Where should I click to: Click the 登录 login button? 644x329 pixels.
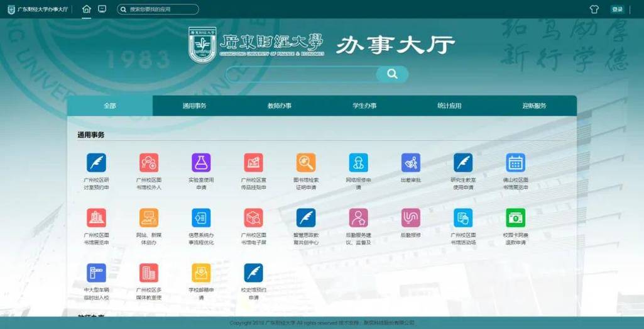pyautogui.click(x=617, y=9)
